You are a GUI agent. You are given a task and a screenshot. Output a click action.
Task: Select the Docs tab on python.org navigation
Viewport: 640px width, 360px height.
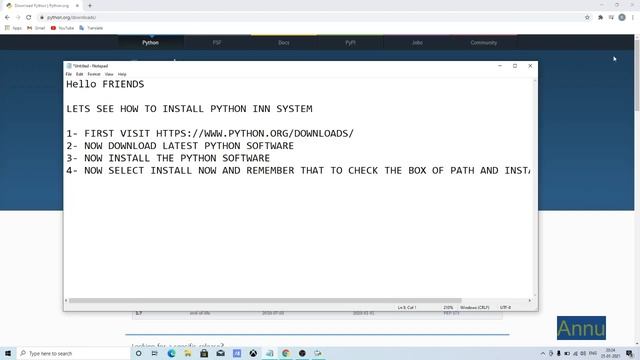(284, 42)
